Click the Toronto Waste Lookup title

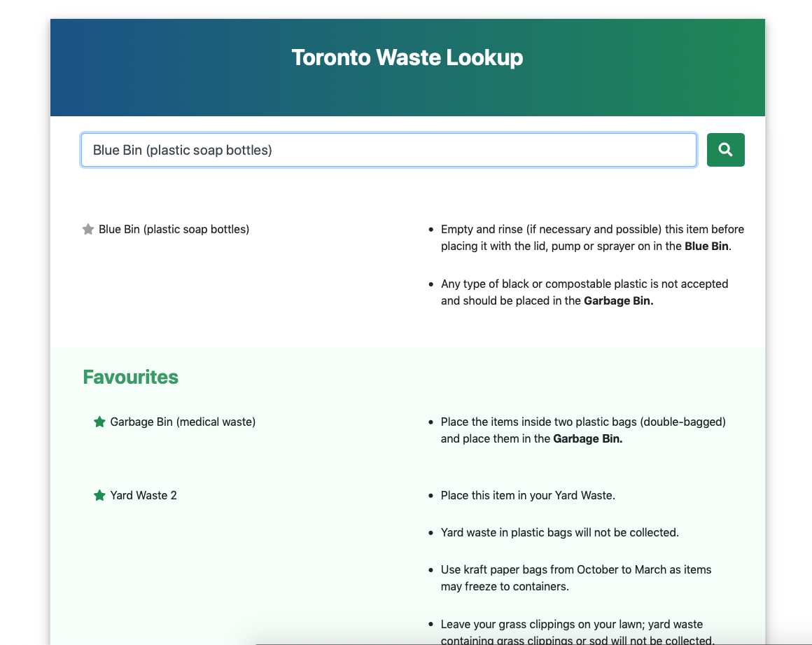point(407,57)
